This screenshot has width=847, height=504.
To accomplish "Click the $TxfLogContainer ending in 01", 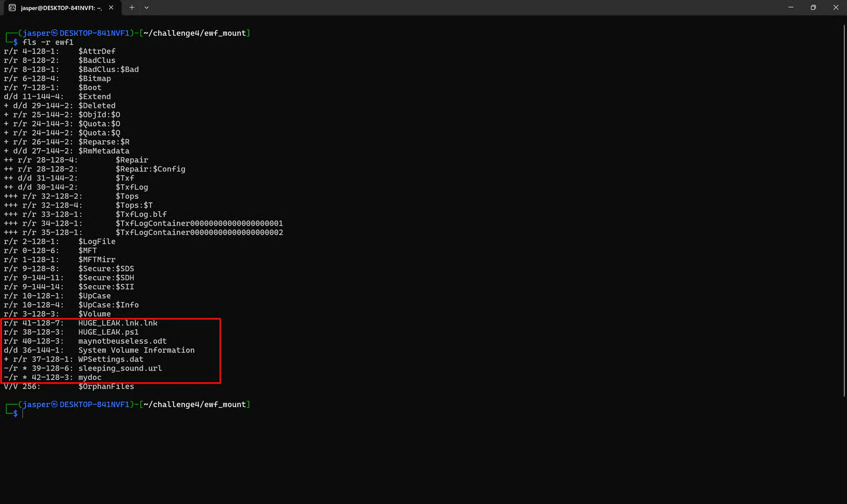I will click(199, 223).
